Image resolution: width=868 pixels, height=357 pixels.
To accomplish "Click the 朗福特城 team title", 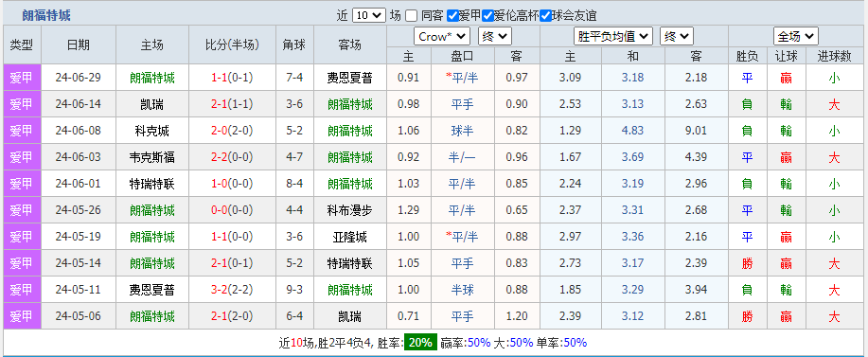I will coord(46,15).
